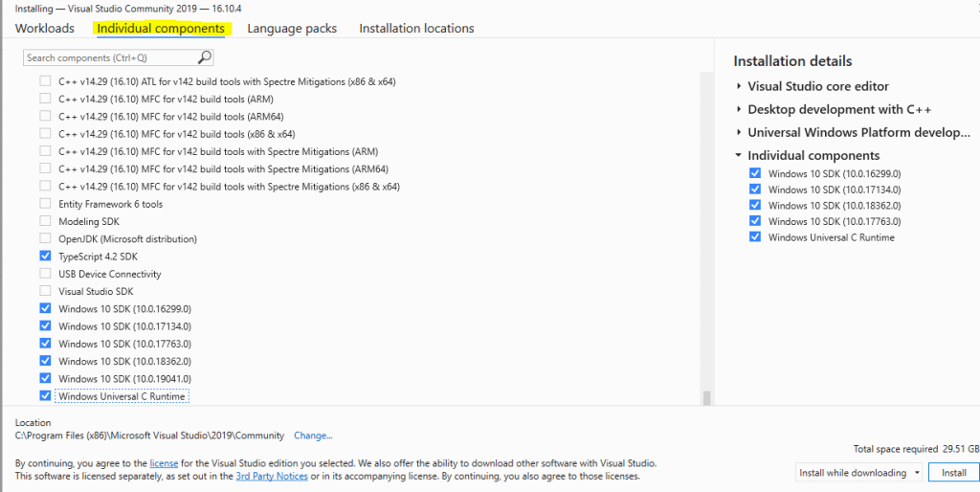Uncheck Windows 10 SDK (10.0.17134.0) in Installation details
Viewport: 980px width, 492px height.
click(x=755, y=190)
